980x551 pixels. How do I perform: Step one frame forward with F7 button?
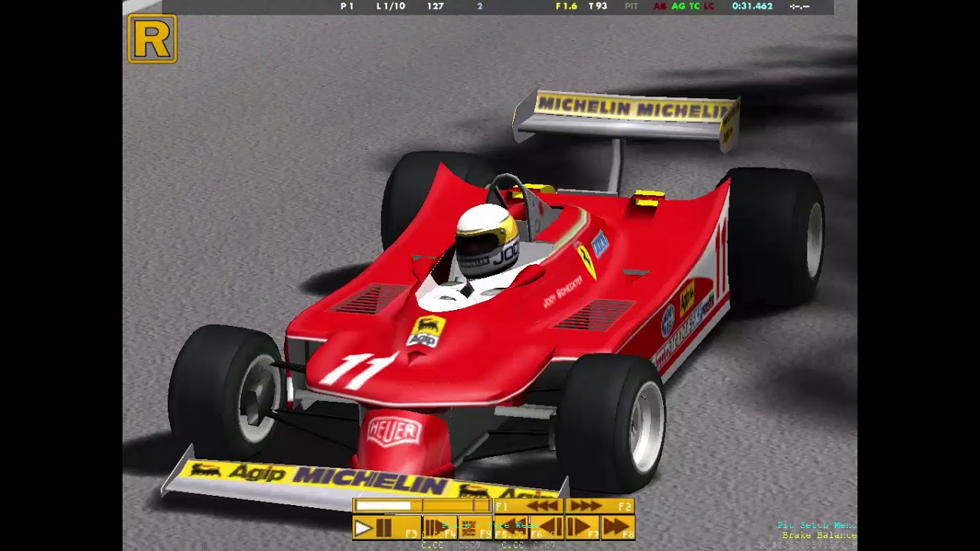point(582,527)
